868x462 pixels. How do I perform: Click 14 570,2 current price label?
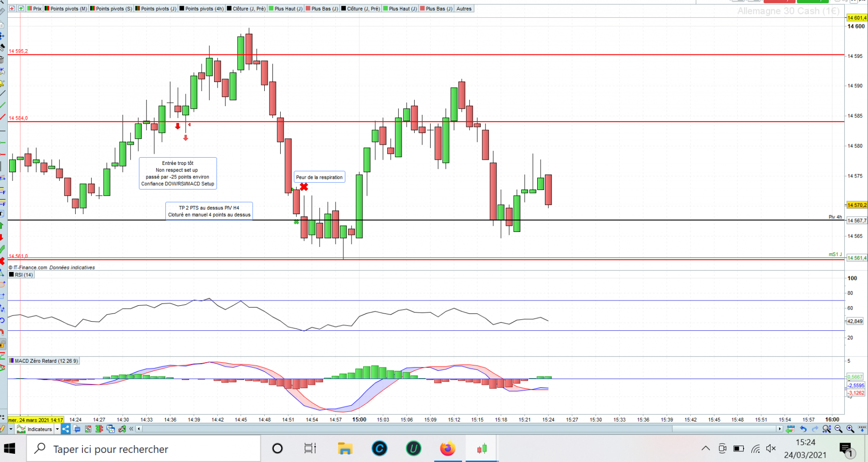[x=856, y=205]
